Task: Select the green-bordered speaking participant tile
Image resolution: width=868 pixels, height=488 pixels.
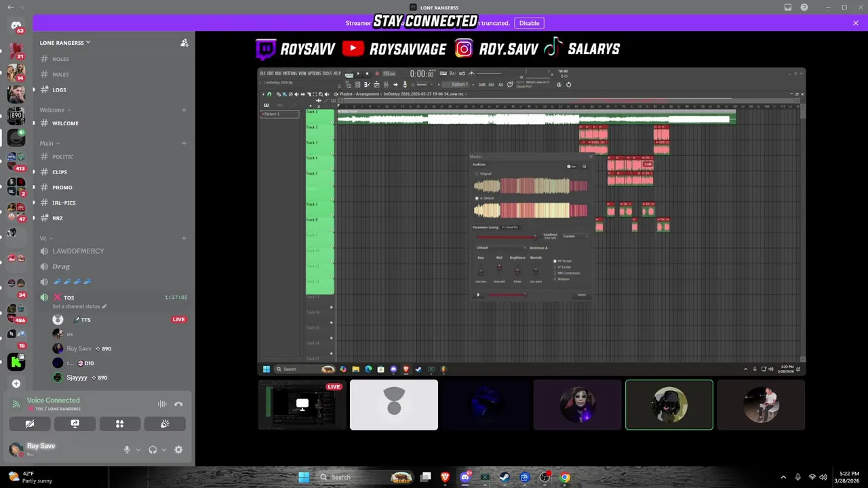Action: 669,405
